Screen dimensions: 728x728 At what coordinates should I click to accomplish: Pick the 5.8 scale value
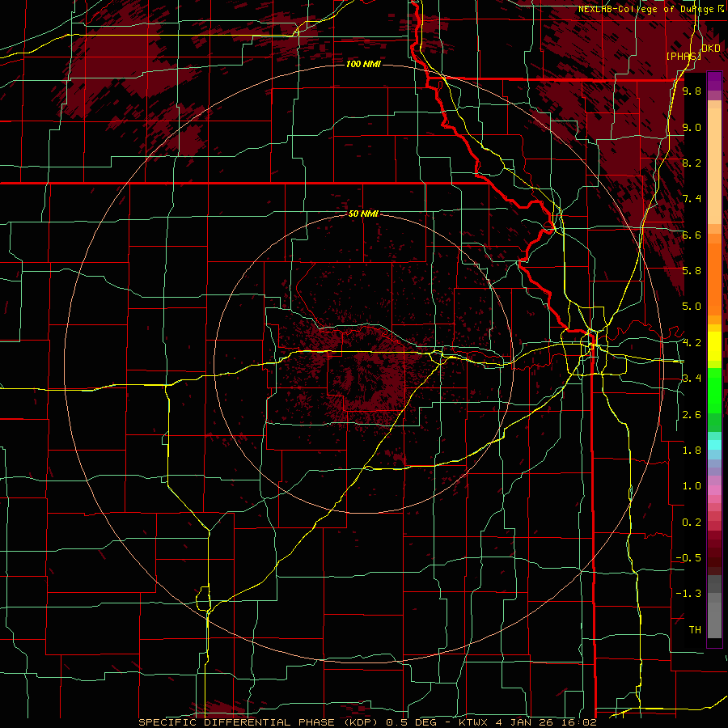click(692, 271)
